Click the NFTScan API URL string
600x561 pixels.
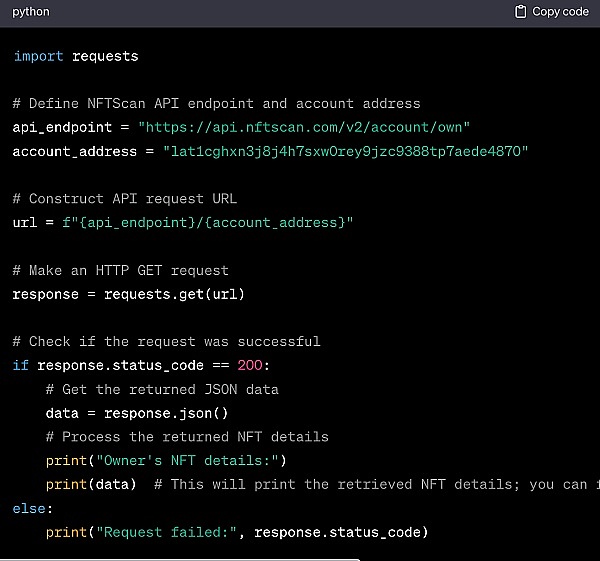click(304, 127)
